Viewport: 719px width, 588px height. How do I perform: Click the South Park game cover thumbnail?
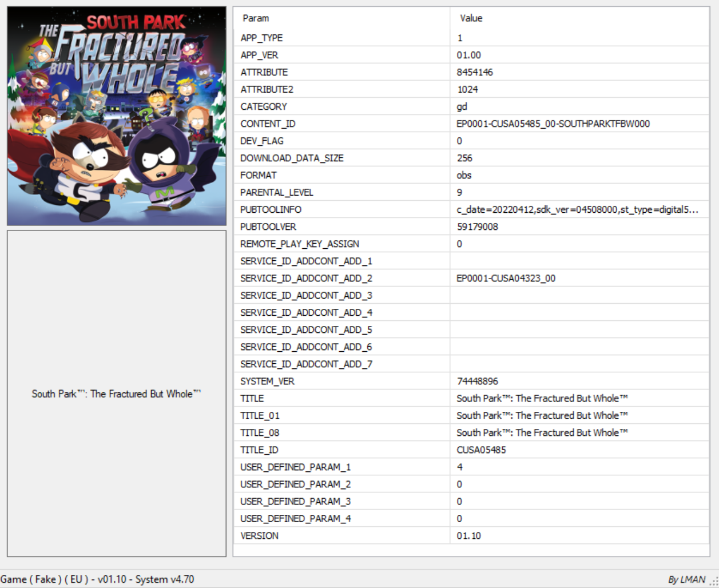point(117,116)
